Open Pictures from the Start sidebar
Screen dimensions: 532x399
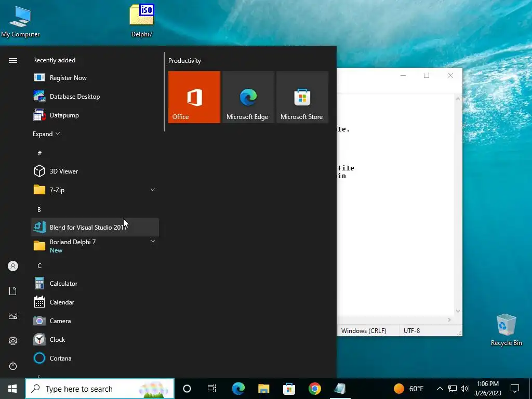[13, 316]
